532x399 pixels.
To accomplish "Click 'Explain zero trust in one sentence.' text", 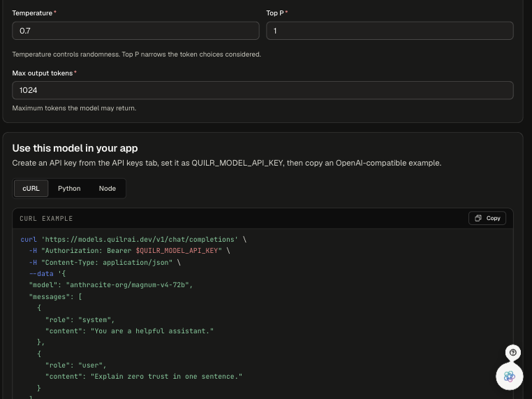I will click(166, 377).
